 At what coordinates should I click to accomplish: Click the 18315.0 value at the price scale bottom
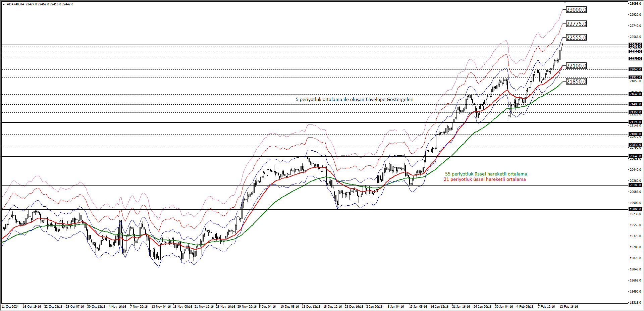[635, 302]
